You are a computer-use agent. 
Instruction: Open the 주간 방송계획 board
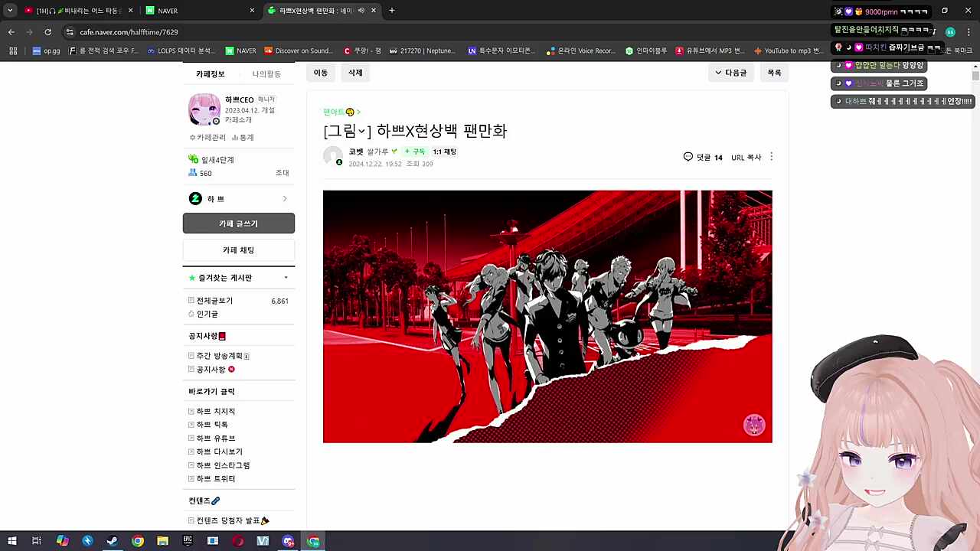[x=220, y=356]
